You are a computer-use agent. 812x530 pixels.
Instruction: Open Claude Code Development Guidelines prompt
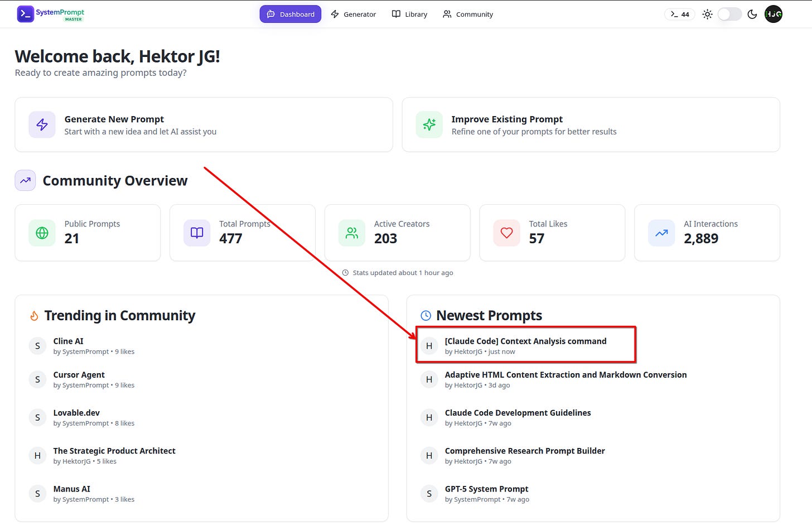593,417
